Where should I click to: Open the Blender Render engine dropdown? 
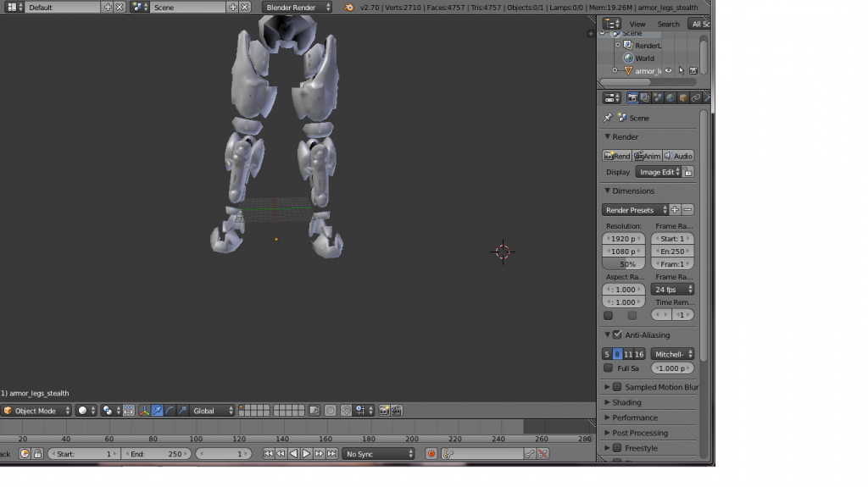pos(297,7)
